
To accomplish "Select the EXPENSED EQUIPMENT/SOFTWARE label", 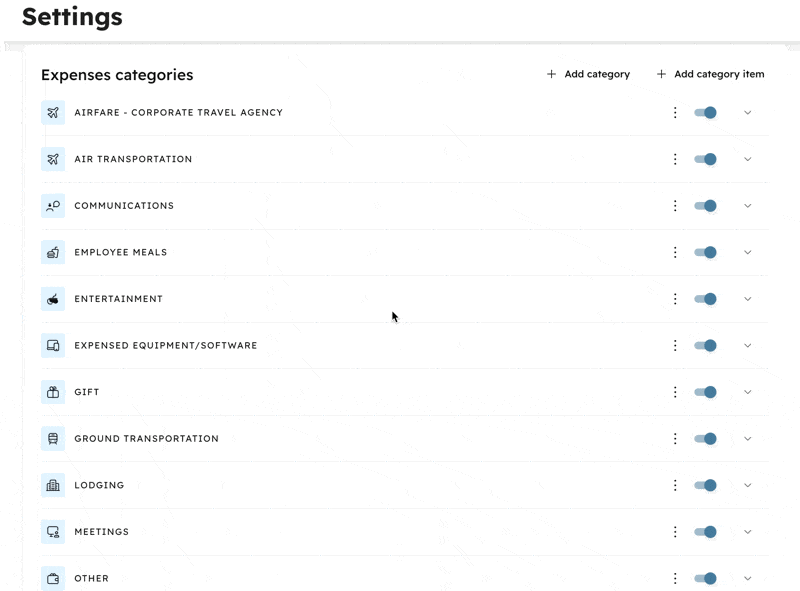I will click(x=166, y=346).
